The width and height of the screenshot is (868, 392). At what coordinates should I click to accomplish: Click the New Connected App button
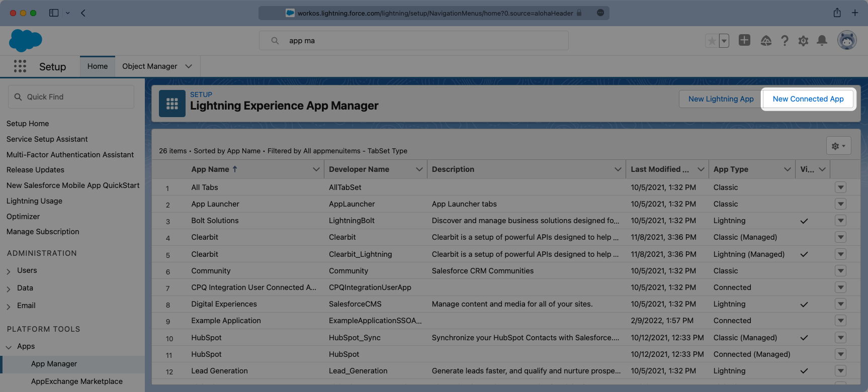[808, 99]
